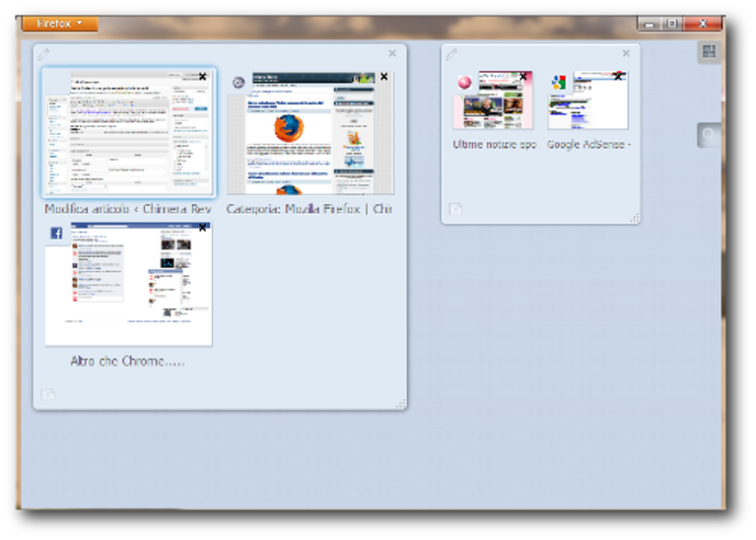The image size is (756, 540).
Task: Click the 'Google AdSense -' tab title
Action: (x=588, y=144)
